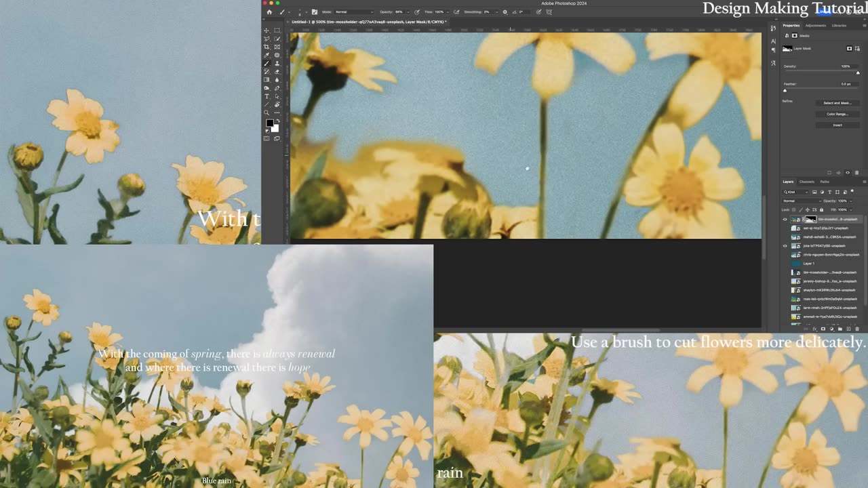Viewport: 868px width, 488px height.
Task: Open layer blend mode Normal dropdown
Action: click(x=802, y=201)
